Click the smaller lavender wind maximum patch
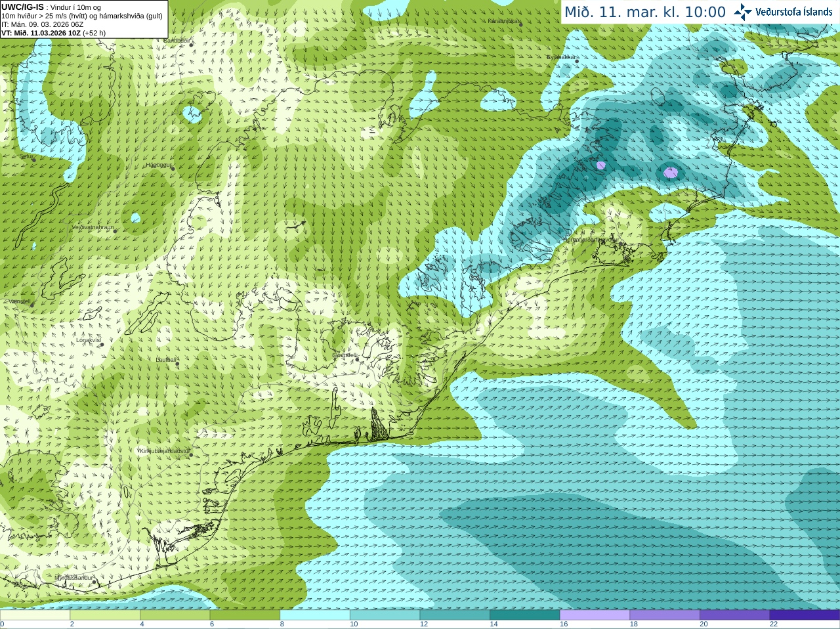The height and width of the screenshot is (629, 840). coord(600,165)
